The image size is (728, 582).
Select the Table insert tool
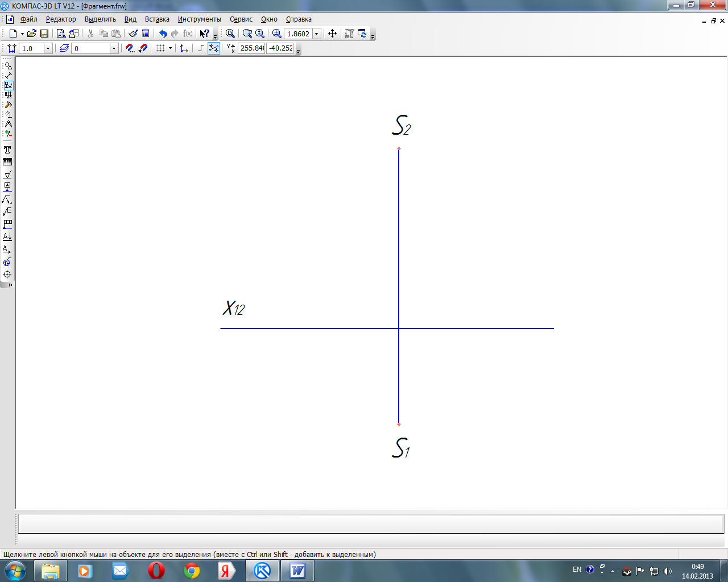(x=7, y=162)
